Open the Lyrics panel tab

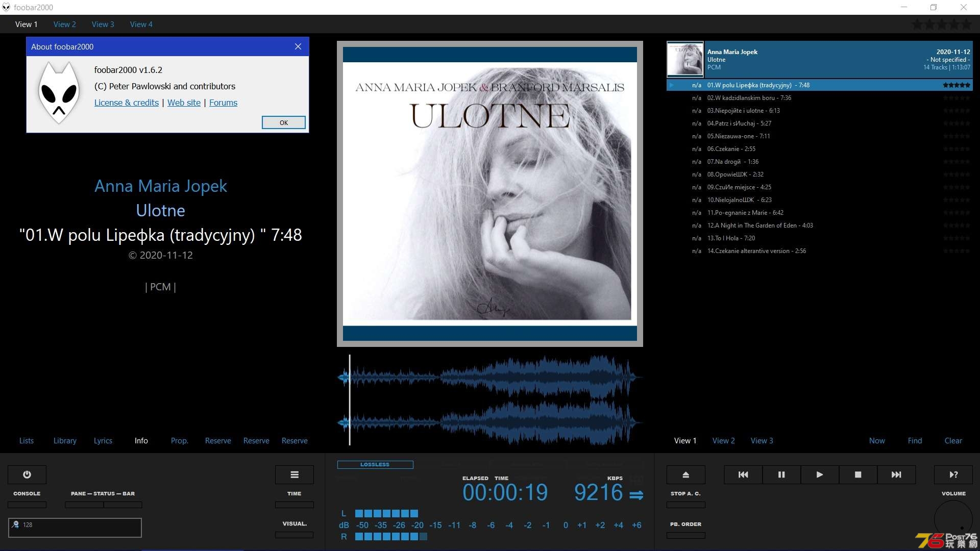click(x=103, y=440)
